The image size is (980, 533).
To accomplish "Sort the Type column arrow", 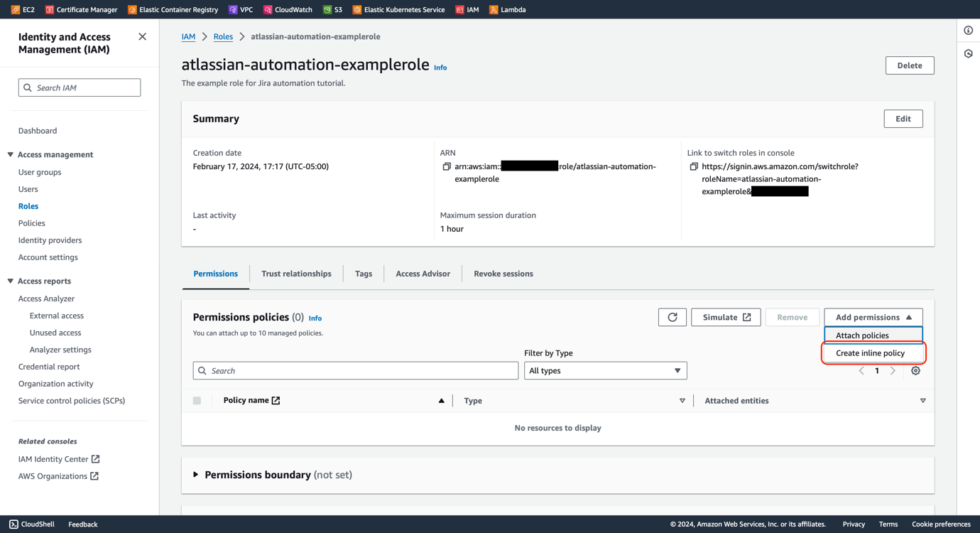I will pos(682,401).
